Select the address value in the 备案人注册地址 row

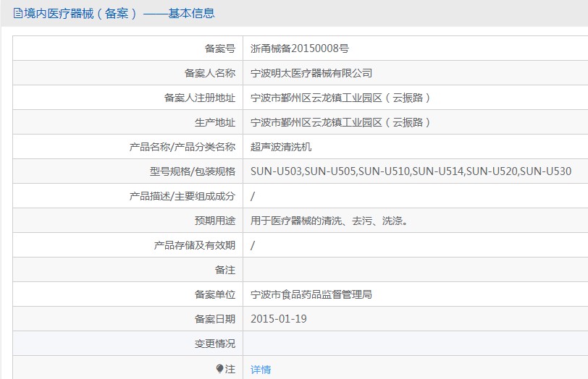coord(340,98)
